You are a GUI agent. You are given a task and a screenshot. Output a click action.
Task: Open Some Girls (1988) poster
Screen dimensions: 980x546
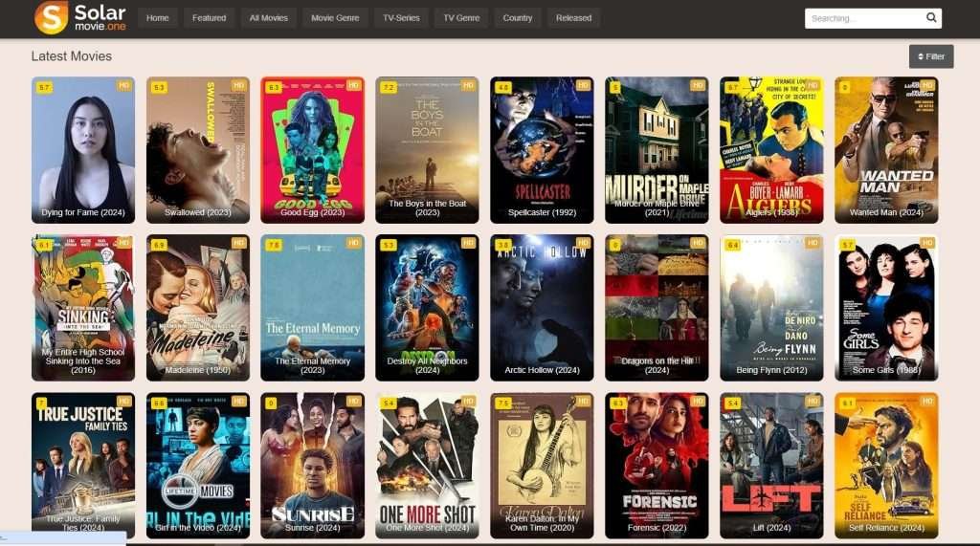tap(886, 307)
